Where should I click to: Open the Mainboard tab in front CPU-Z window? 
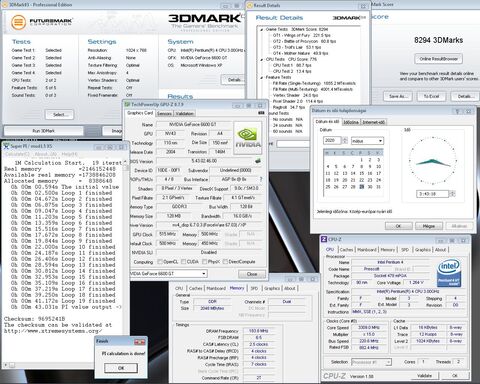(x=367, y=250)
